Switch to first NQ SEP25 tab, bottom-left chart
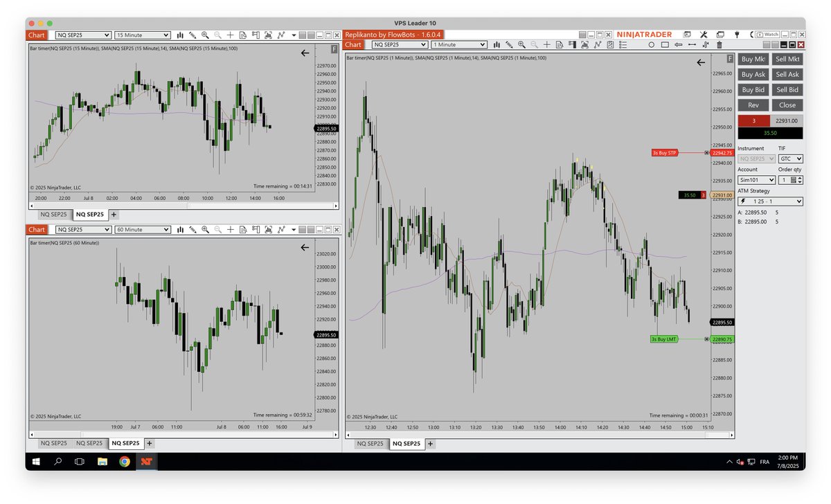The width and height of the screenshot is (831, 504). tap(53, 443)
